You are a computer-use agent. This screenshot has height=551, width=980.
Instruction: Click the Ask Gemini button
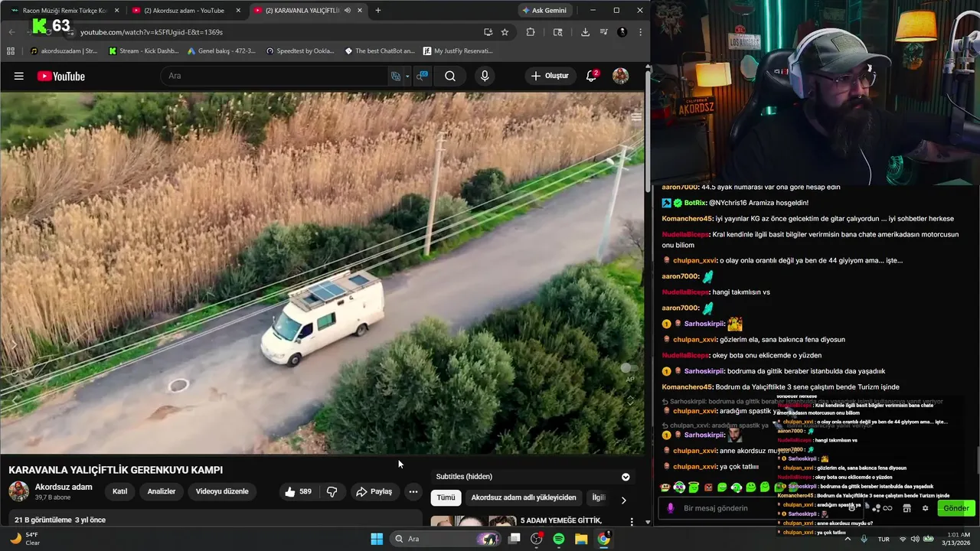pyautogui.click(x=544, y=11)
